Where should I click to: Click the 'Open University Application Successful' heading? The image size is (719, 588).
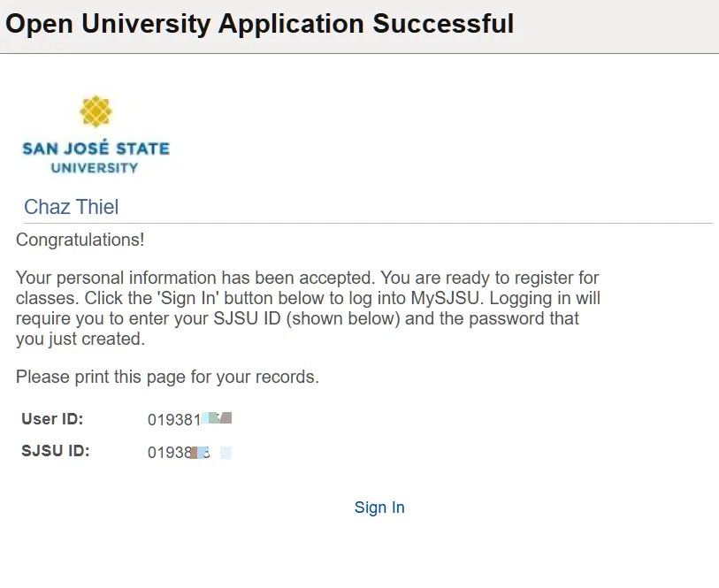[x=260, y=24]
